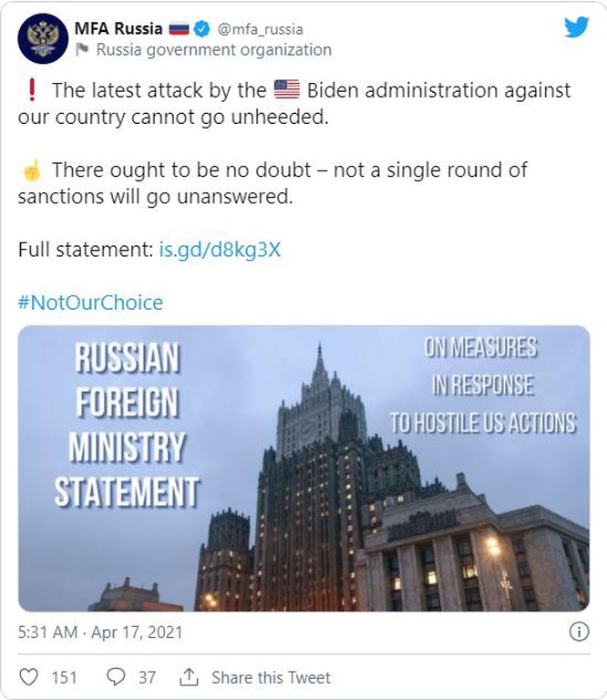Click the Twitter bird logo
The height and width of the screenshot is (700, 607).
tap(577, 27)
